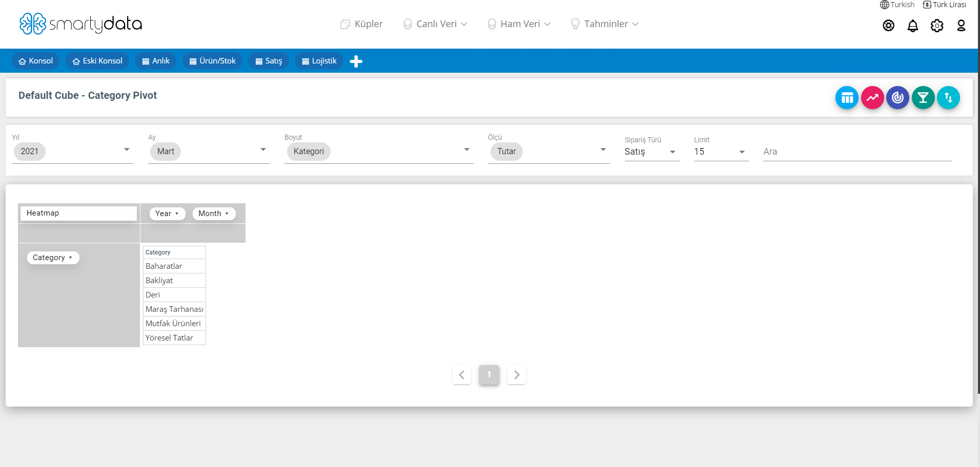Open the settings gear icon
This screenshot has height=467, width=980.
[x=936, y=26]
